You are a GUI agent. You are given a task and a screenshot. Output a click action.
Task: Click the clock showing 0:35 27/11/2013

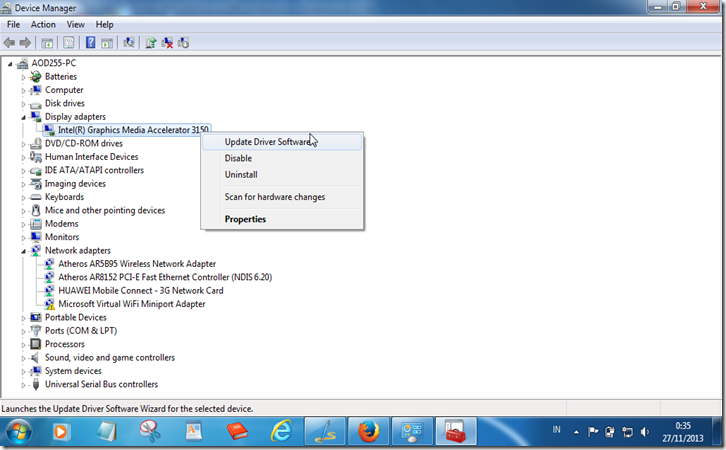click(683, 432)
